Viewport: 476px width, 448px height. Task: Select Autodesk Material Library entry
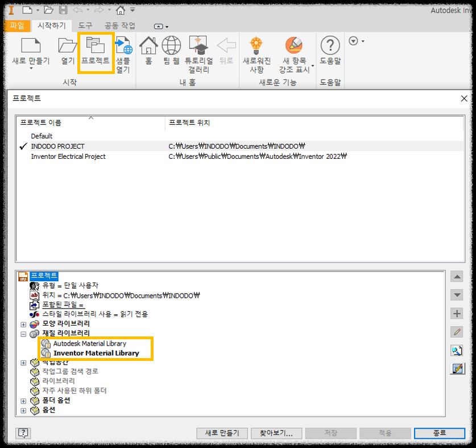(x=90, y=343)
